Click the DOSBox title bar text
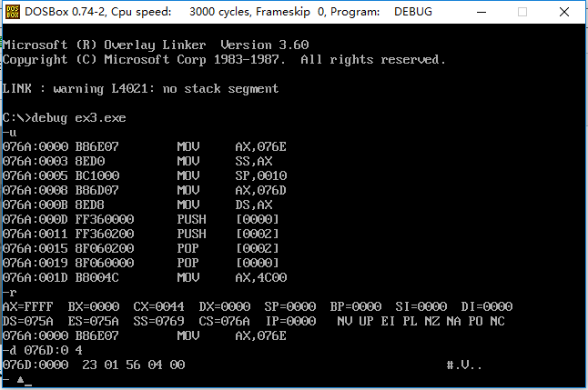The width and height of the screenshot is (588, 390). (228, 12)
